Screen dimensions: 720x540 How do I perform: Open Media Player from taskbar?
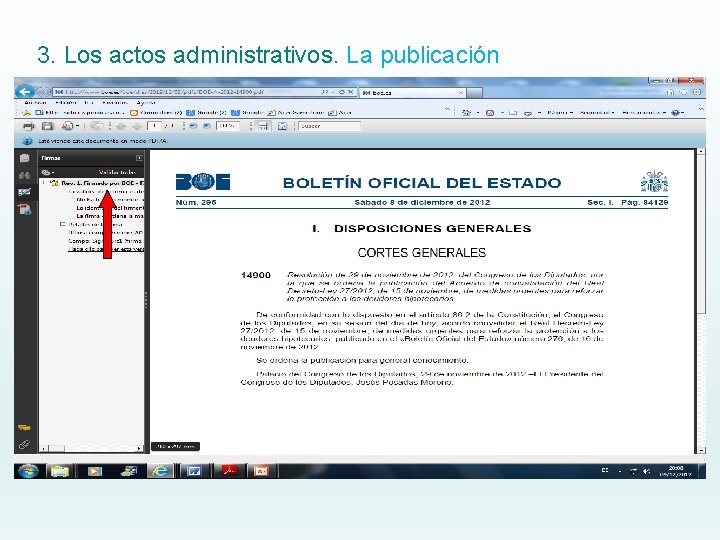pos(95,471)
